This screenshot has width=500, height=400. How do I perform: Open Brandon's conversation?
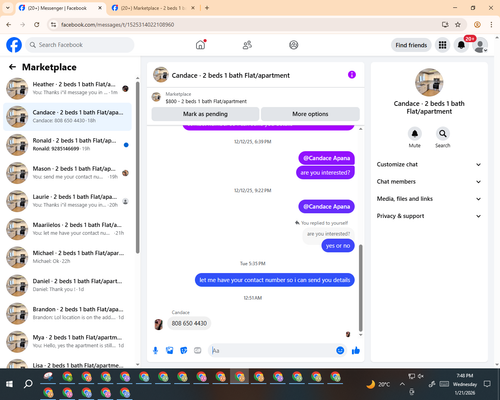[68, 313]
